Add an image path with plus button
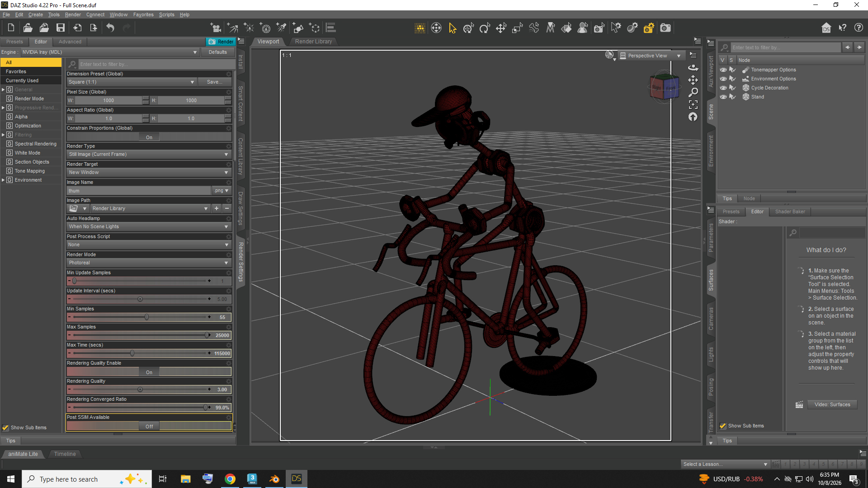868x488 pixels. coord(217,209)
